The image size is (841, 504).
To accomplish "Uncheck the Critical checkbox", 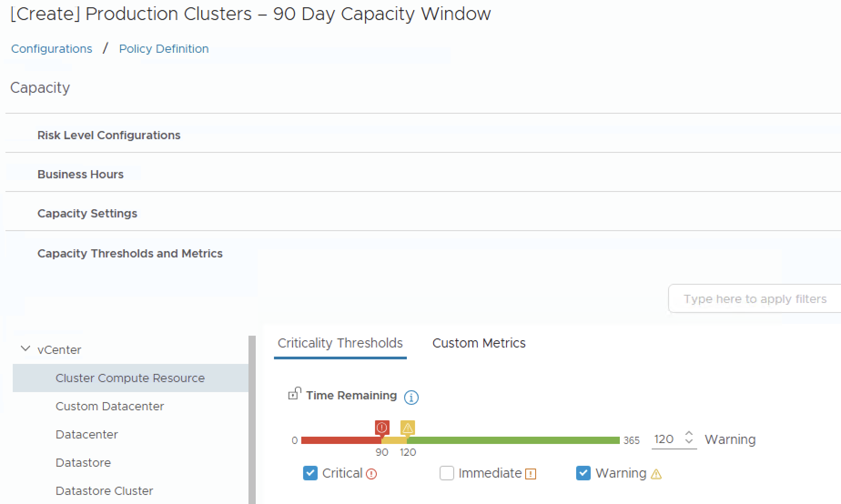I will coord(310,474).
